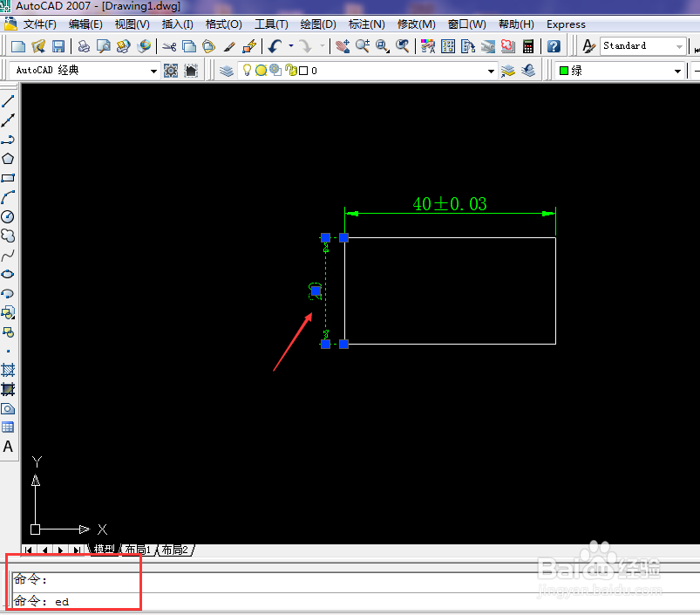Viewport: 700px width, 615px height.
Task: Open the 标注(N) menu
Action: 366,24
